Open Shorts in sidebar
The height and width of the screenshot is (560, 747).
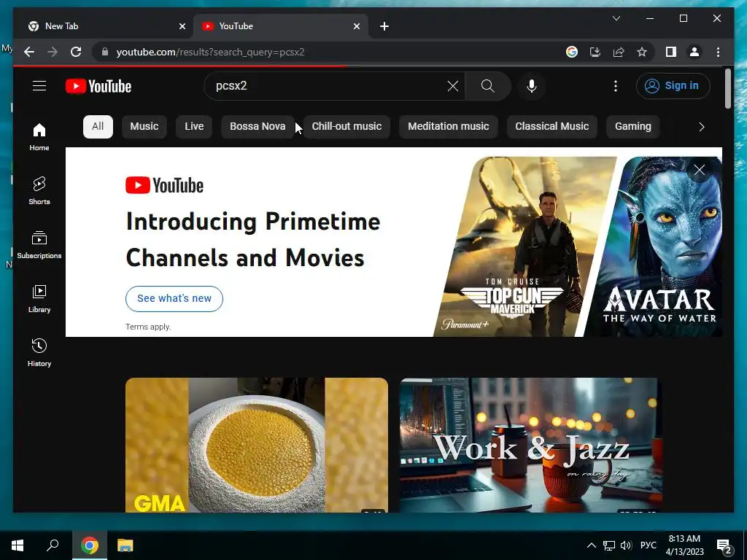(x=39, y=190)
